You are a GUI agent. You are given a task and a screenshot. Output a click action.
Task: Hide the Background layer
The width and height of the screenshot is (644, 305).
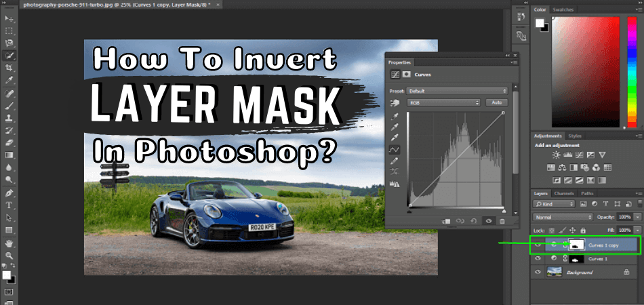[x=538, y=272]
